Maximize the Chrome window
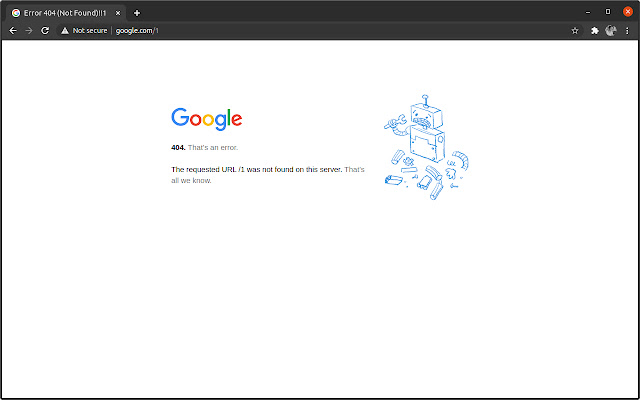The image size is (640, 400). pos(608,12)
